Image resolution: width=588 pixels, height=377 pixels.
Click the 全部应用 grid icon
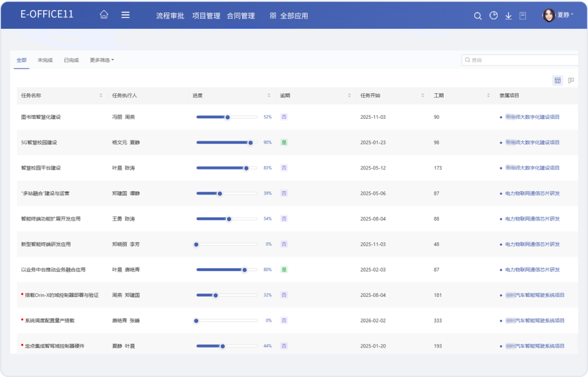coord(273,16)
